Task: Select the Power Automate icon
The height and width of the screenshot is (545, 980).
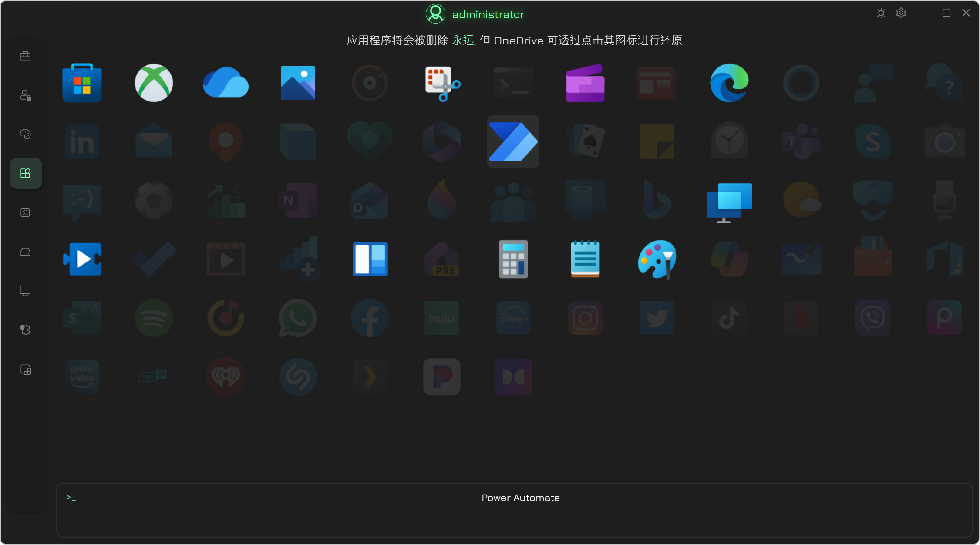Action: 513,141
